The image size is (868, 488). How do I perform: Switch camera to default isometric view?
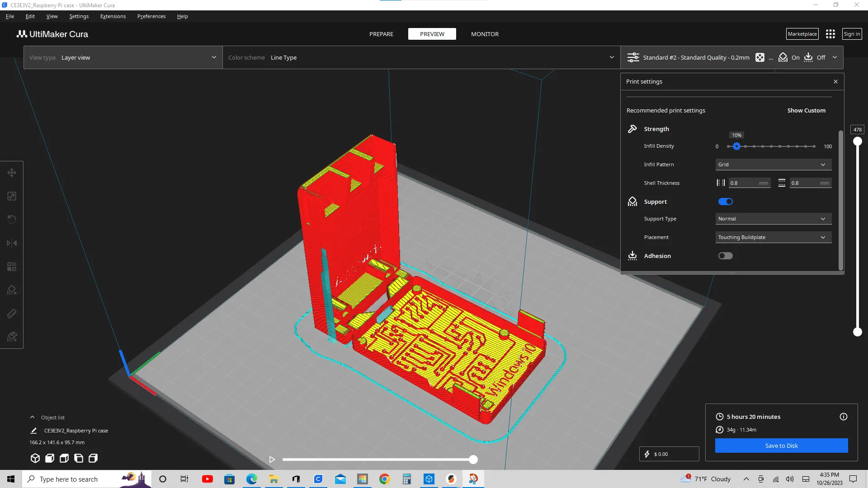coord(35,458)
